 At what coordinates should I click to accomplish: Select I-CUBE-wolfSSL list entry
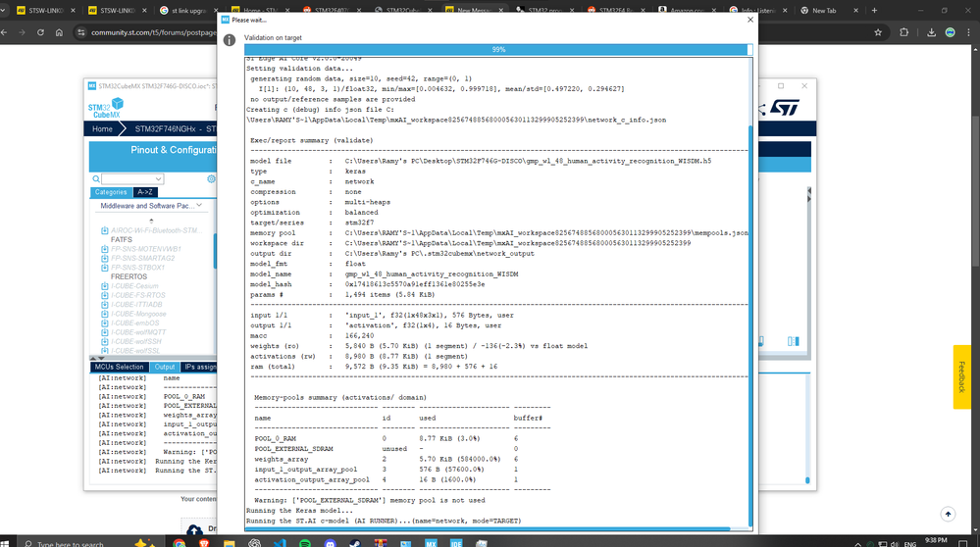135,351
